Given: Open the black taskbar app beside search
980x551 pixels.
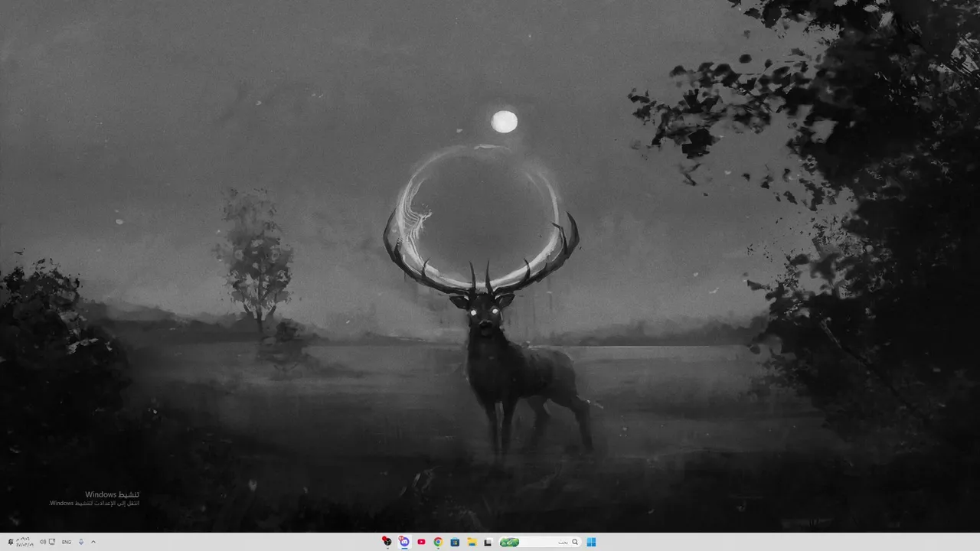Looking at the screenshot, I should (488, 542).
